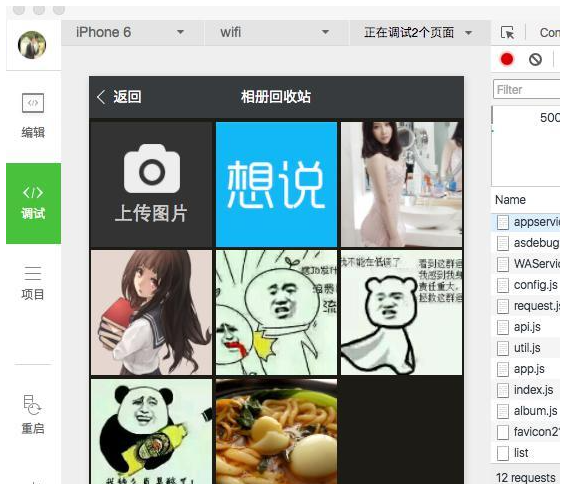Open the blue 想说 photo thumbnail

tap(276, 184)
